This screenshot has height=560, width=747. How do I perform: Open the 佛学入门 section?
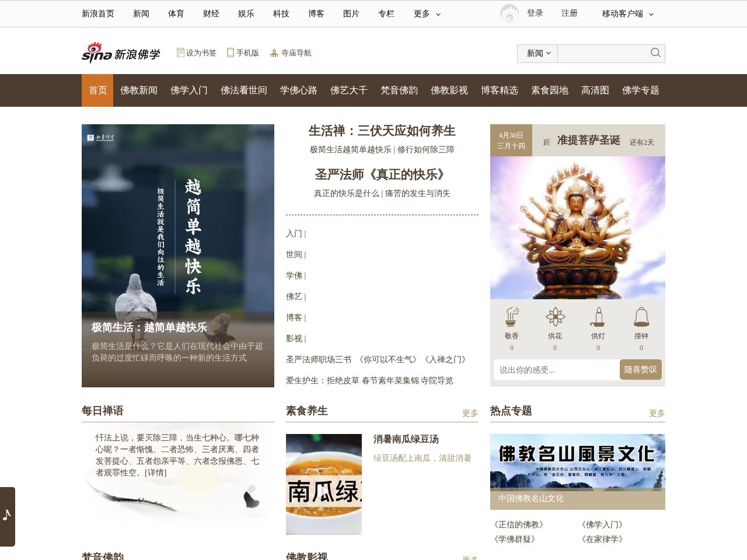189,90
